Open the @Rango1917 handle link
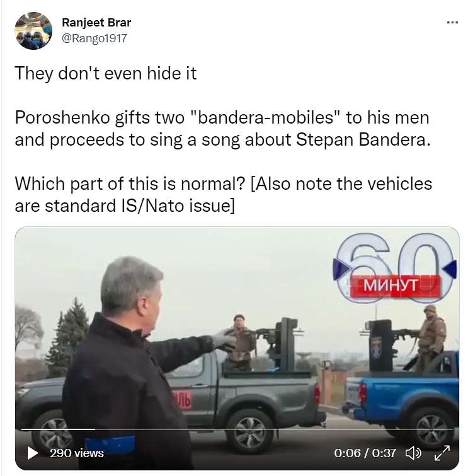 coord(94,38)
